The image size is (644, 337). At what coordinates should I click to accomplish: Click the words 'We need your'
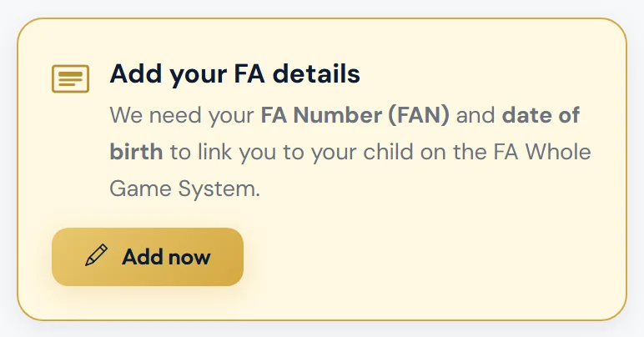tap(182, 115)
